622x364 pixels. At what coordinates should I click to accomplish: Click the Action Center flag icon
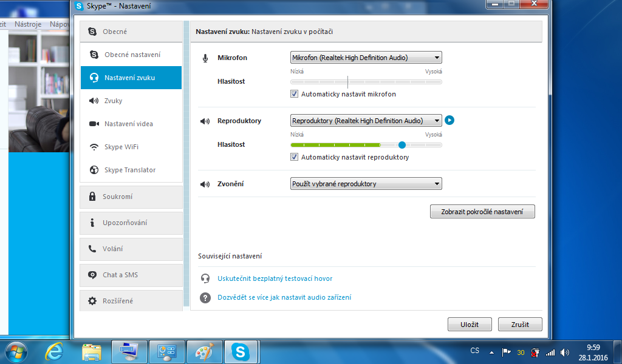click(507, 352)
